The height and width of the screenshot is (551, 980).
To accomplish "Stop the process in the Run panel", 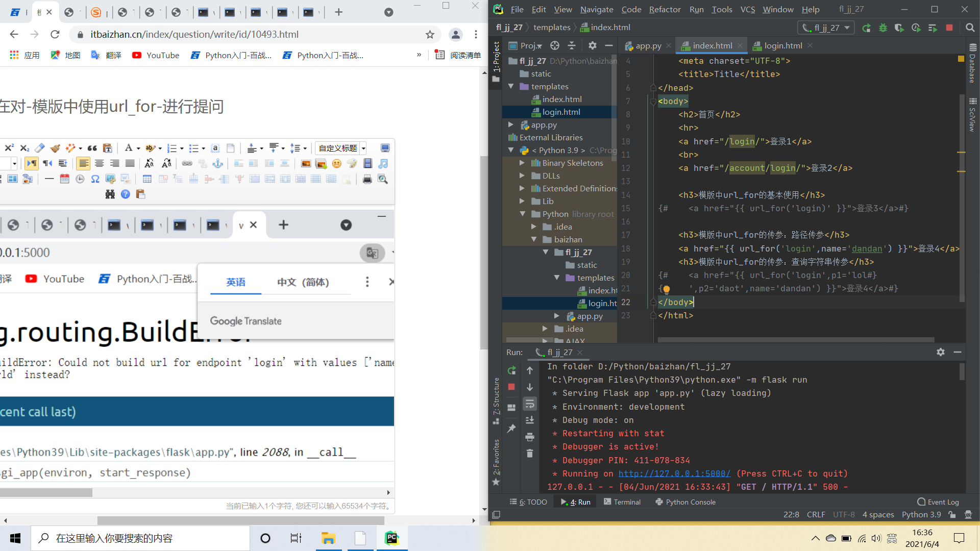I will [511, 387].
